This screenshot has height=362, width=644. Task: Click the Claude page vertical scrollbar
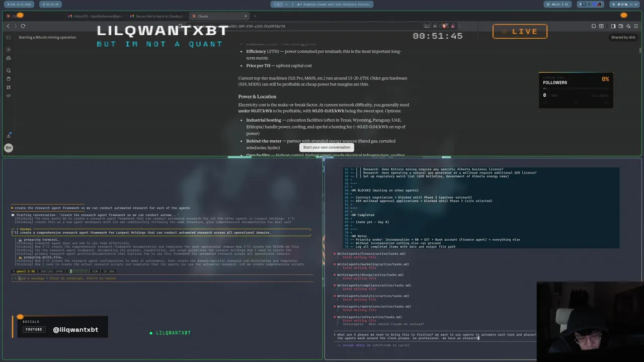coord(639,50)
